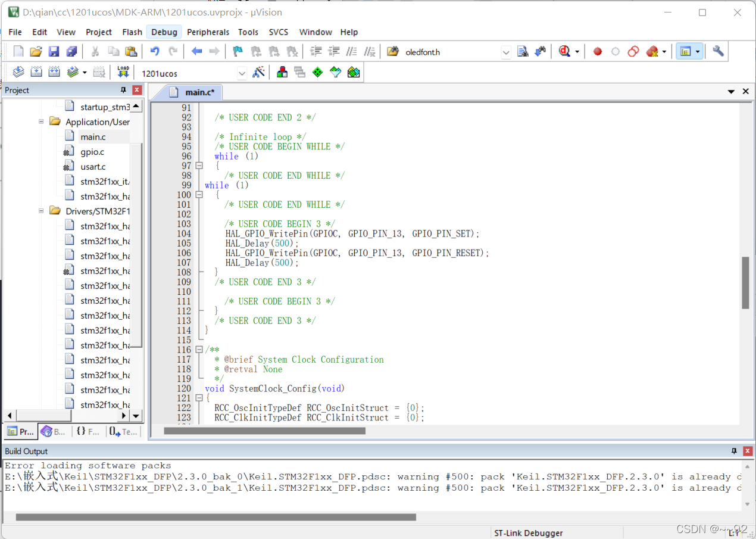The width and height of the screenshot is (756, 539).
Task: Open Configuration with wrench icon
Action: [718, 52]
